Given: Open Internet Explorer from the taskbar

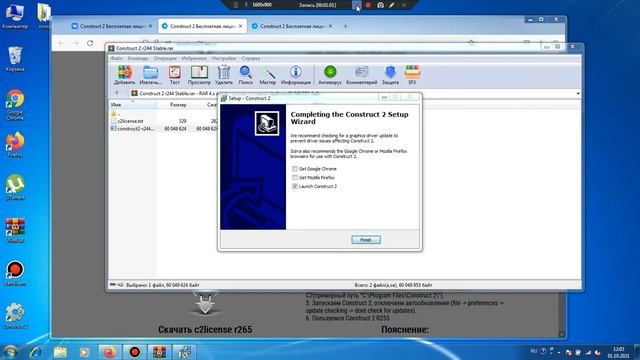Looking at the screenshot, I should 36,352.
